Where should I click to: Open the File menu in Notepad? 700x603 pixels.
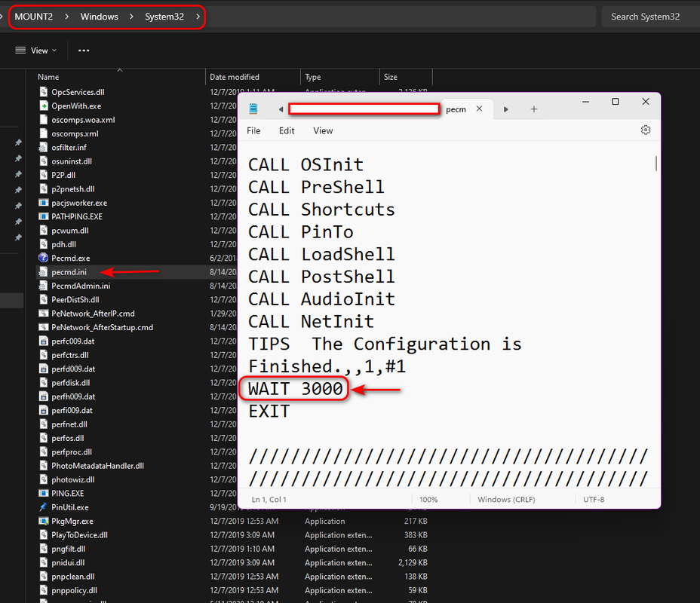(253, 130)
